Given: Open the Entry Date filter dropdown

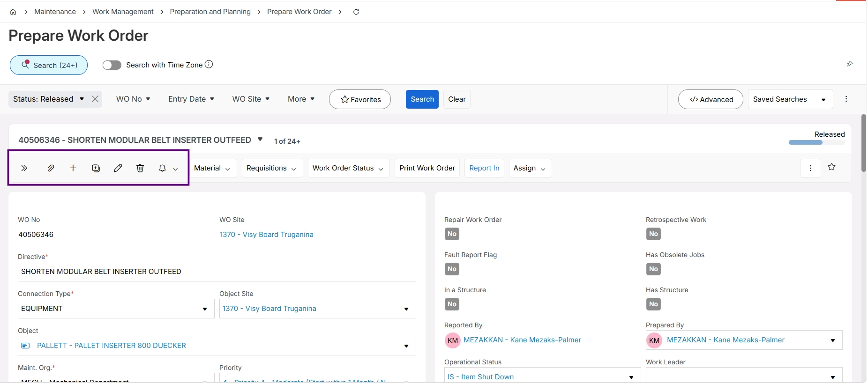Looking at the screenshot, I should coord(191,99).
